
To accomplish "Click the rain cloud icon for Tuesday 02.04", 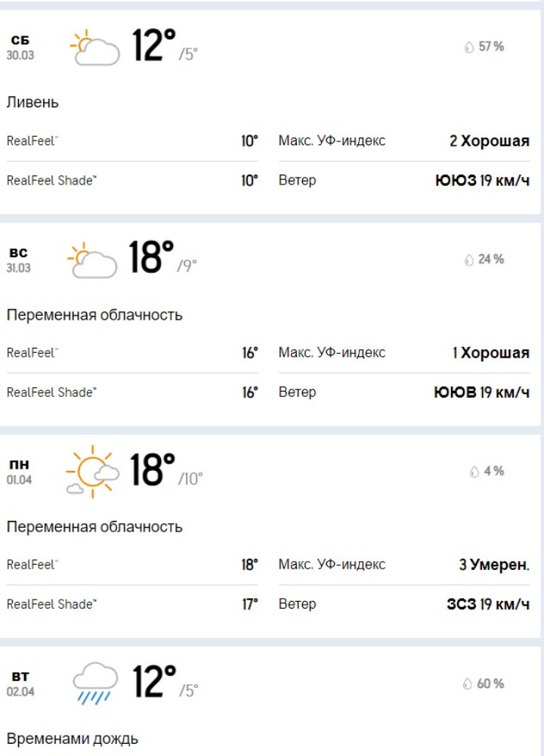I will click(95, 683).
